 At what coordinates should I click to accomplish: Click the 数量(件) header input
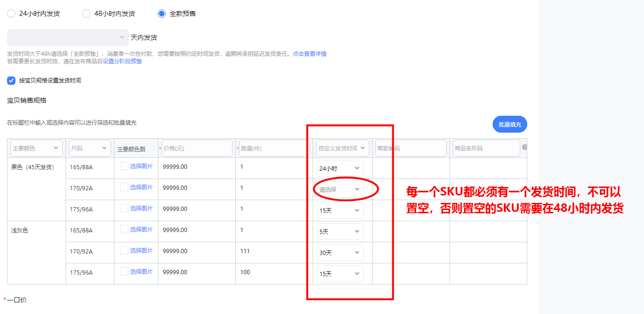pos(274,148)
